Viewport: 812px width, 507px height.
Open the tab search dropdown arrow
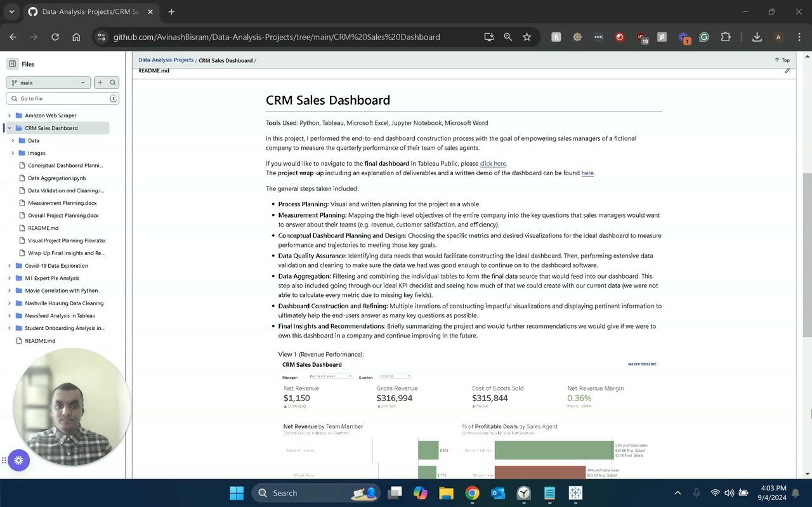click(x=11, y=11)
